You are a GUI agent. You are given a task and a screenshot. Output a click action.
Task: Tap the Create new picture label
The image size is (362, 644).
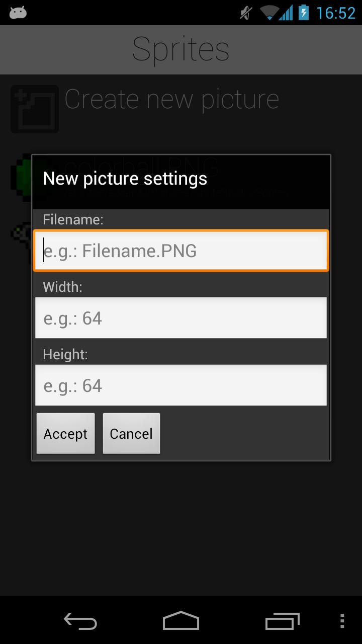point(172,99)
